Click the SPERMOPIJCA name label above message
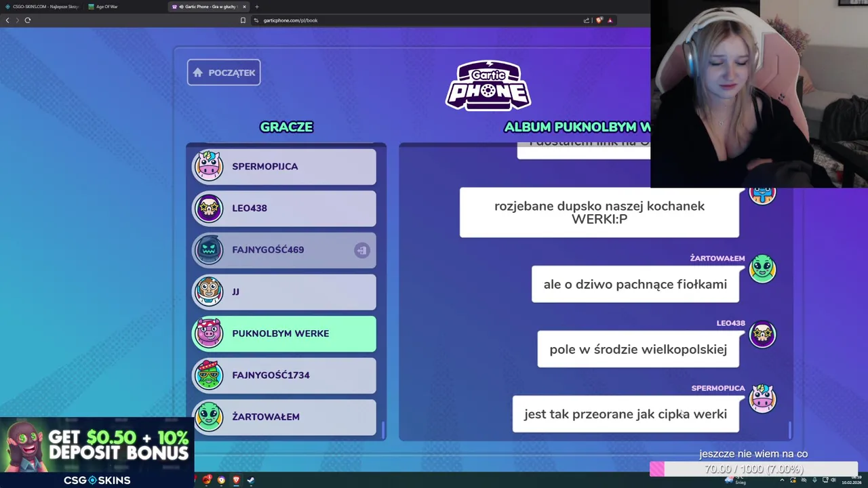 tap(718, 388)
